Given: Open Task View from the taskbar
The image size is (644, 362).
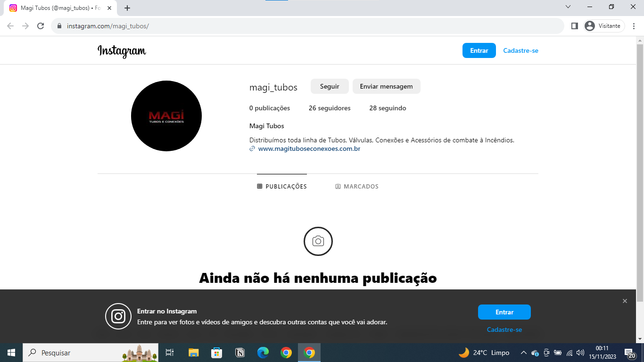Looking at the screenshot, I should tap(170, 353).
